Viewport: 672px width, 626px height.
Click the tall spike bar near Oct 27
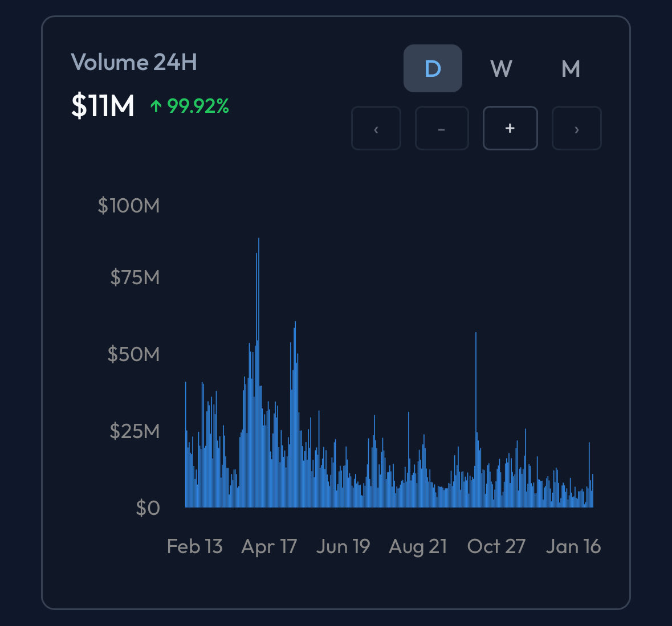point(476,420)
